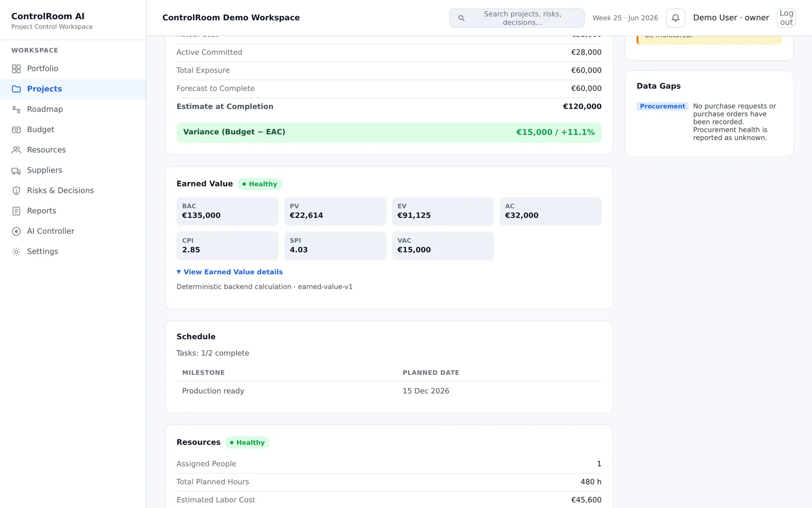Select the PV €22,614 tile
The height and width of the screenshot is (508, 812).
click(335, 211)
